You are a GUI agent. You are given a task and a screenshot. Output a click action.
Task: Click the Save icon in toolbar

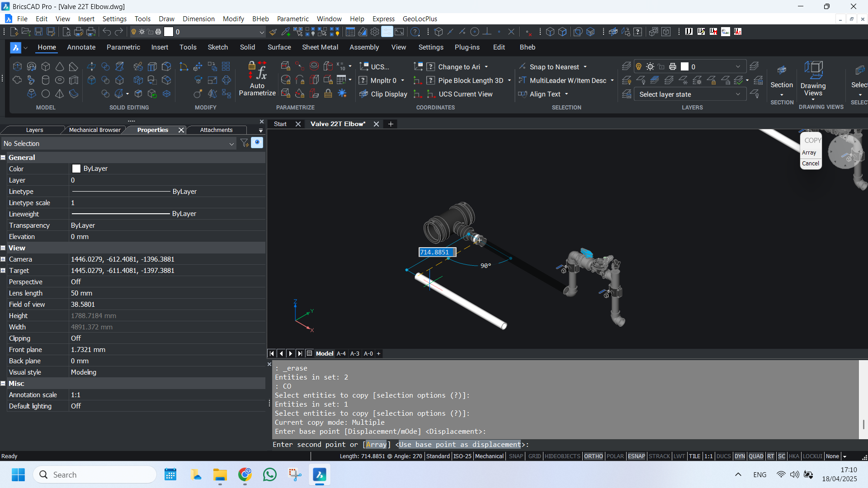pyautogui.click(x=38, y=32)
